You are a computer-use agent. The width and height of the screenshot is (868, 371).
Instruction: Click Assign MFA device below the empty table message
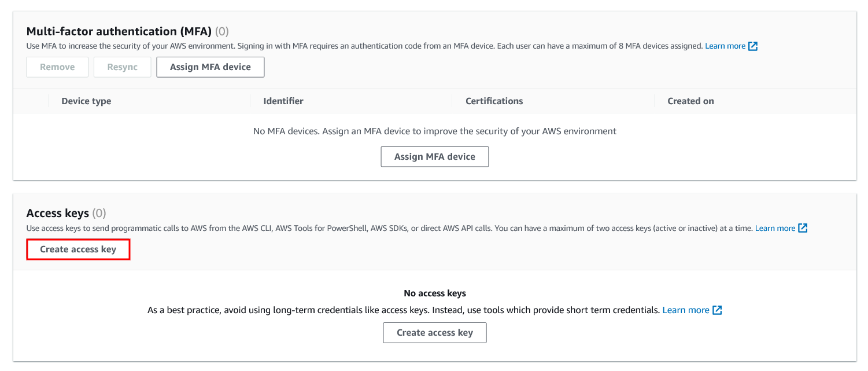click(x=435, y=156)
